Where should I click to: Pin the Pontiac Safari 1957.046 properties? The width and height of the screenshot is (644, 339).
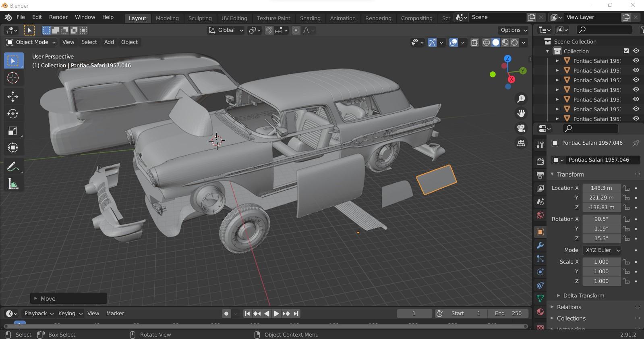click(x=636, y=143)
